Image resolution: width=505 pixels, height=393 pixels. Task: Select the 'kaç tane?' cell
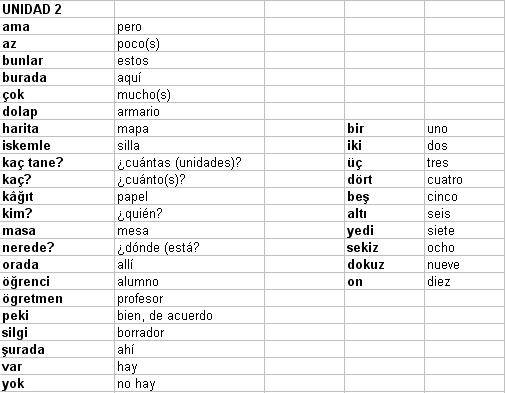(x=57, y=162)
